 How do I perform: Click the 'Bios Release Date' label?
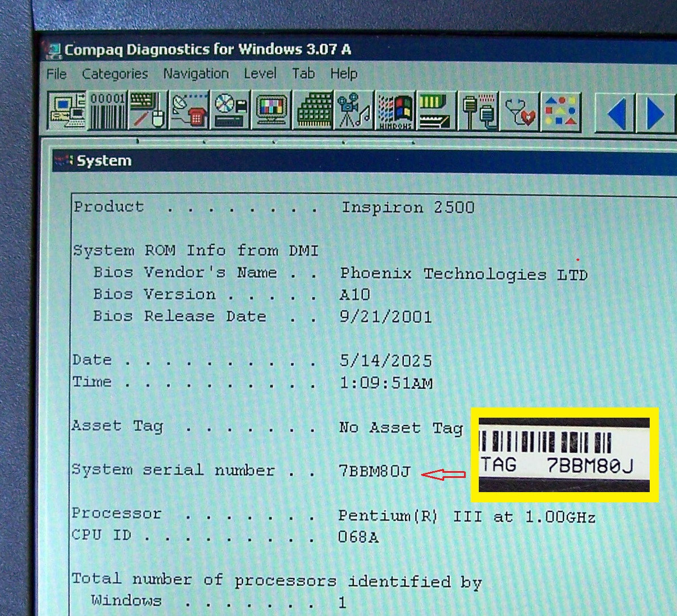coord(179,316)
